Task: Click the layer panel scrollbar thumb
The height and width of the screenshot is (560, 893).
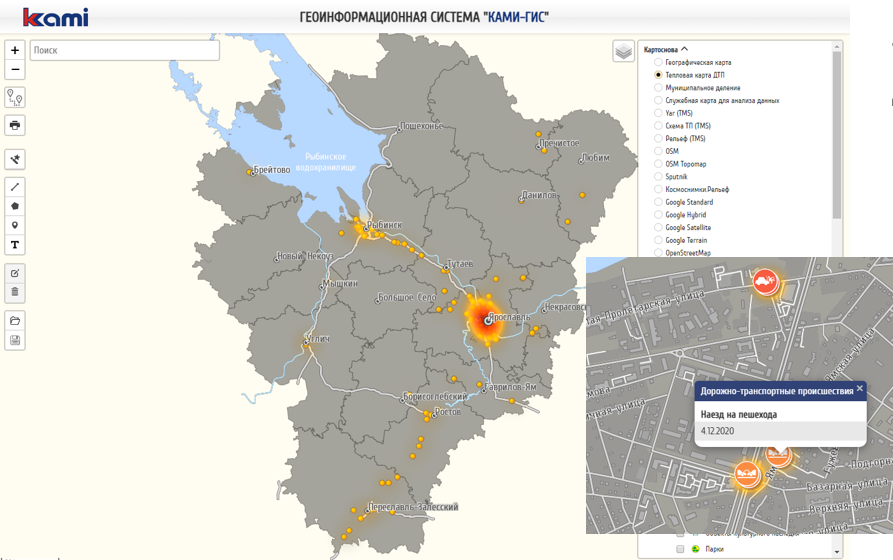Action: (837, 135)
